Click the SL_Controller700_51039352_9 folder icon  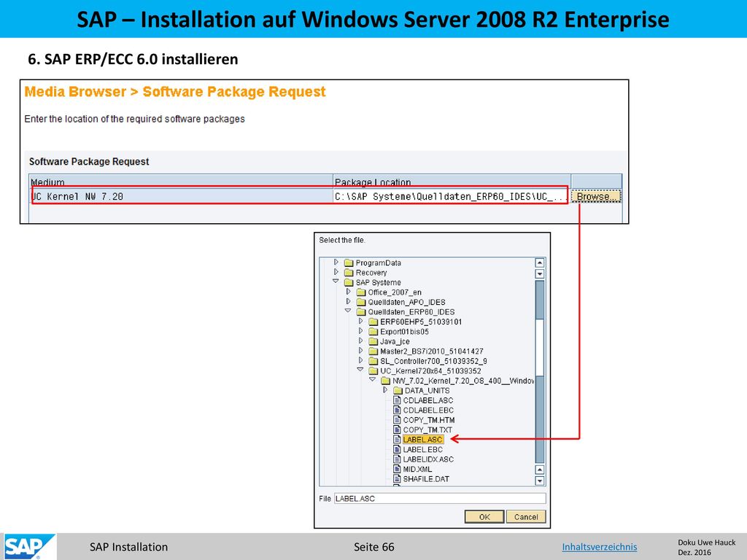pos(373,362)
